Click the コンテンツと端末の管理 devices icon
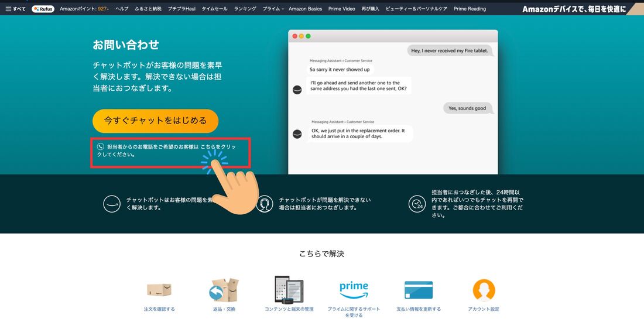The image size is (644, 322). click(x=289, y=289)
